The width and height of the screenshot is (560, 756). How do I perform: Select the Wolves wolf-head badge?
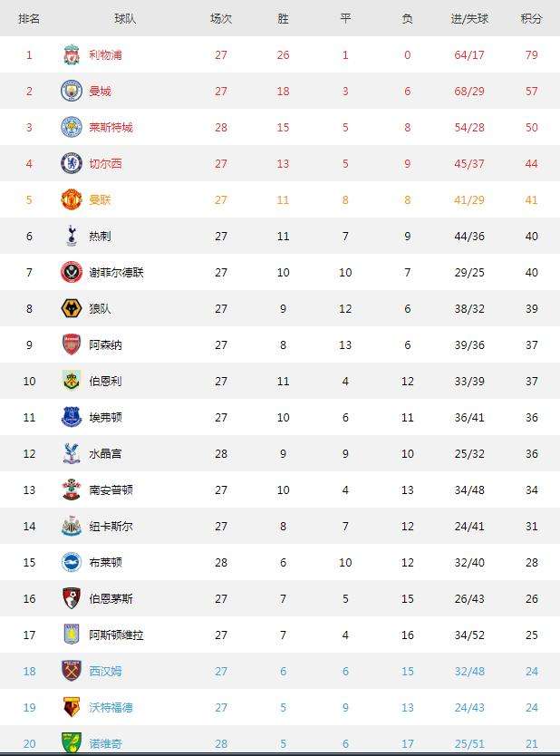point(72,308)
